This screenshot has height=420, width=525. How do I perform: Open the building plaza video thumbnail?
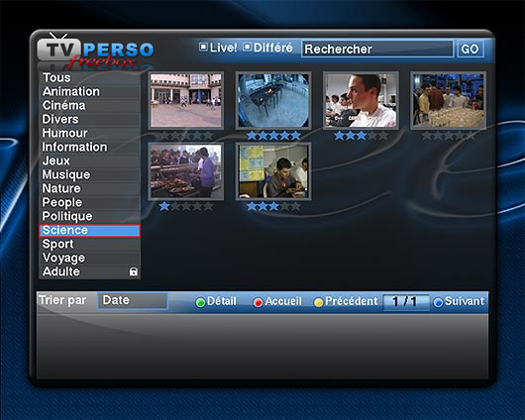(x=186, y=100)
